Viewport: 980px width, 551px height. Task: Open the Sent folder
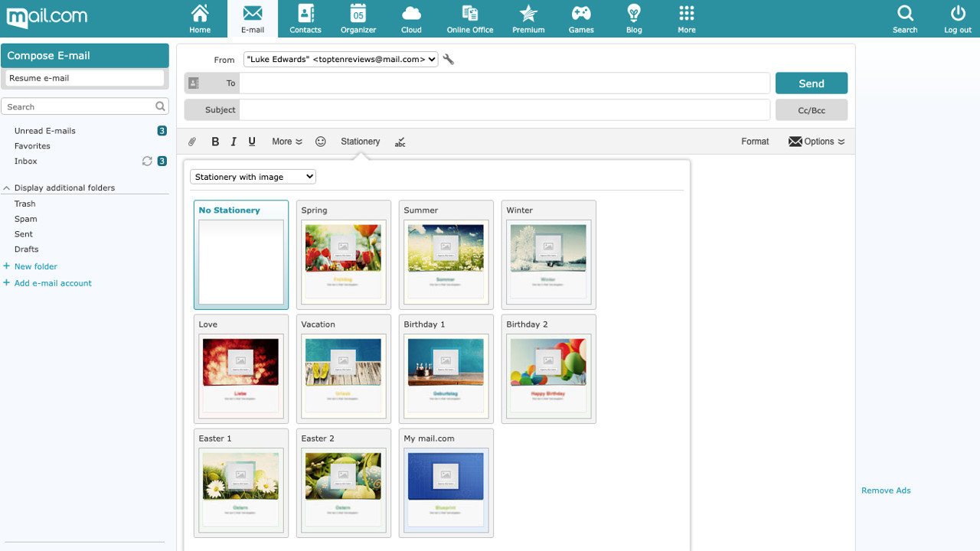[x=24, y=234]
